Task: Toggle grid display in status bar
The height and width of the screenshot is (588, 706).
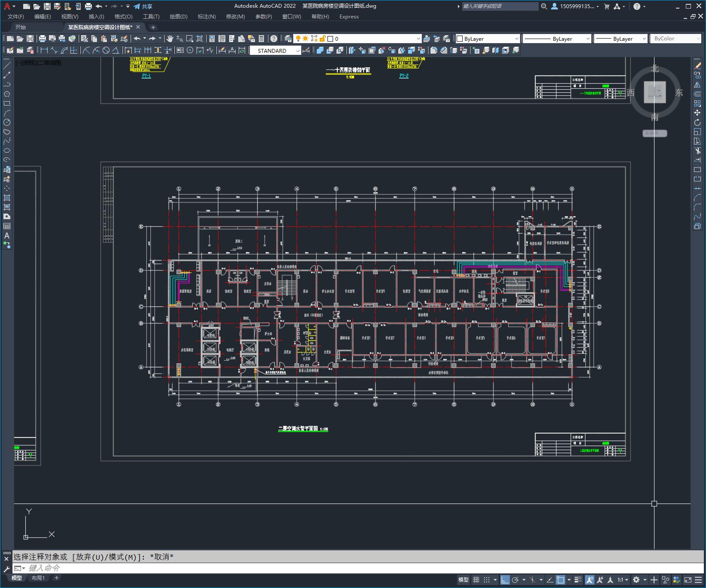Action: coord(476,580)
